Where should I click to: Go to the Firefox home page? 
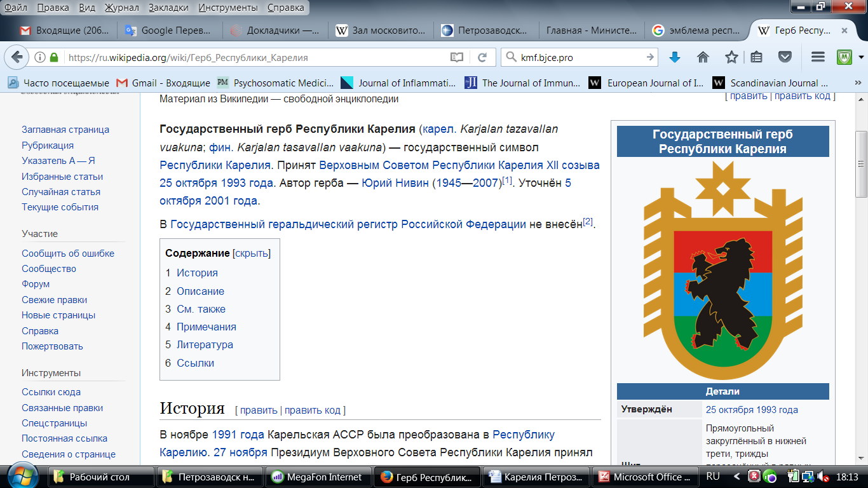point(703,57)
